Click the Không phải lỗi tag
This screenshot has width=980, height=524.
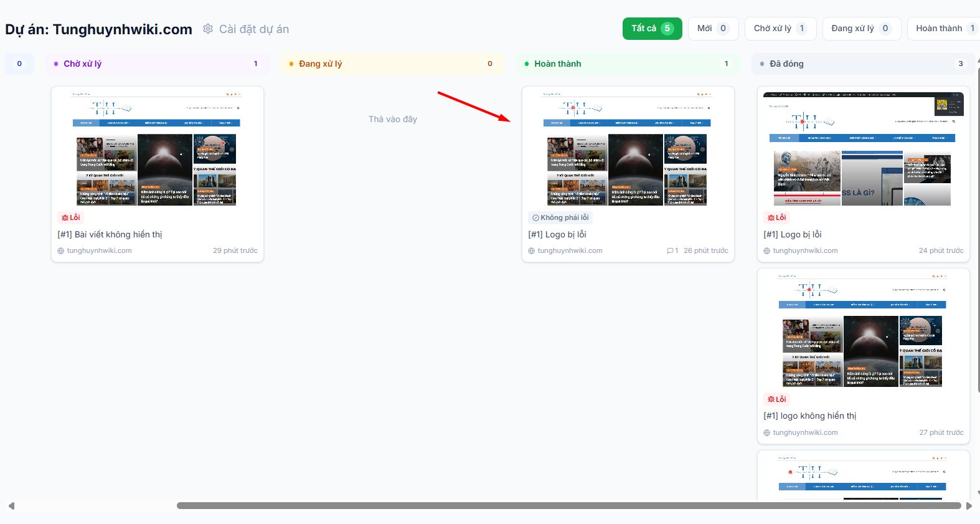(560, 217)
